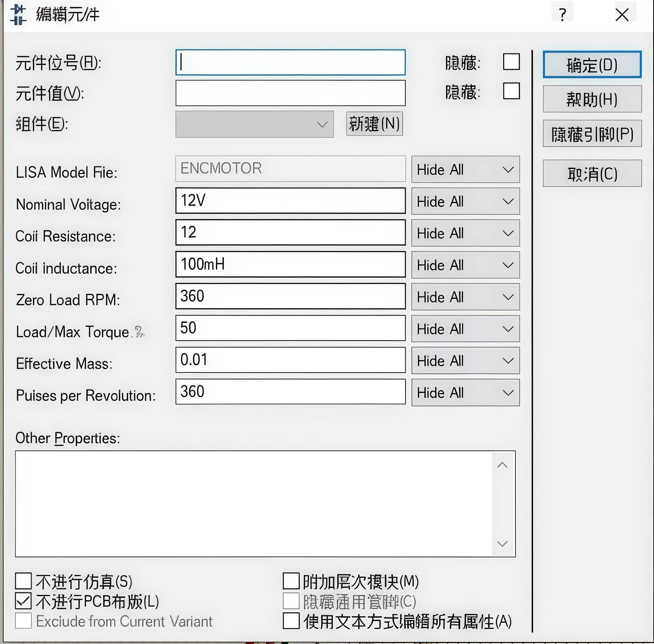Click the component icon in title bar
The width and height of the screenshot is (654, 644).
coord(18,15)
